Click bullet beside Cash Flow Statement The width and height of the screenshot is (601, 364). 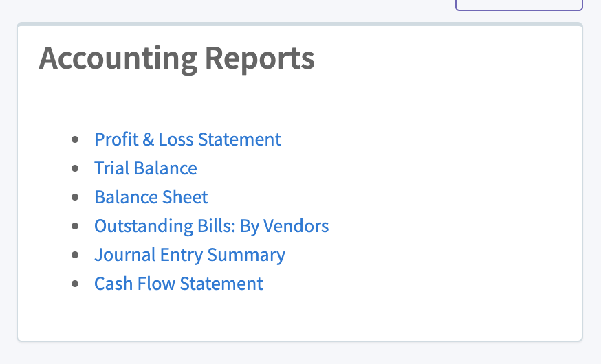(x=75, y=284)
